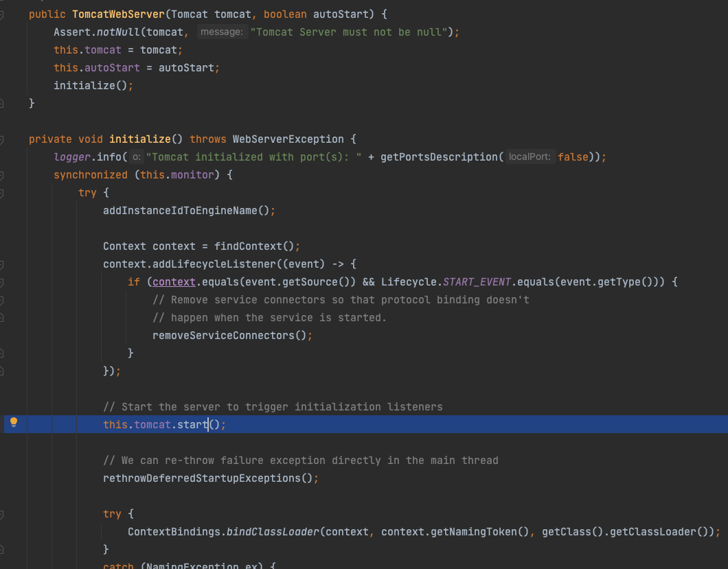Click the getNamingToken() call
Image resolution: width=728 pixels, height=569 pixels.
479,532
